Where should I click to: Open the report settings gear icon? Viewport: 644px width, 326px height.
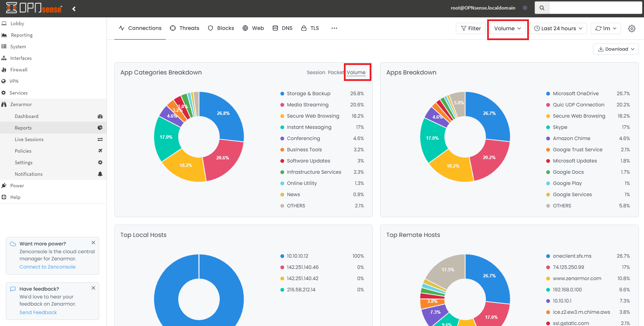pos(632,29)
